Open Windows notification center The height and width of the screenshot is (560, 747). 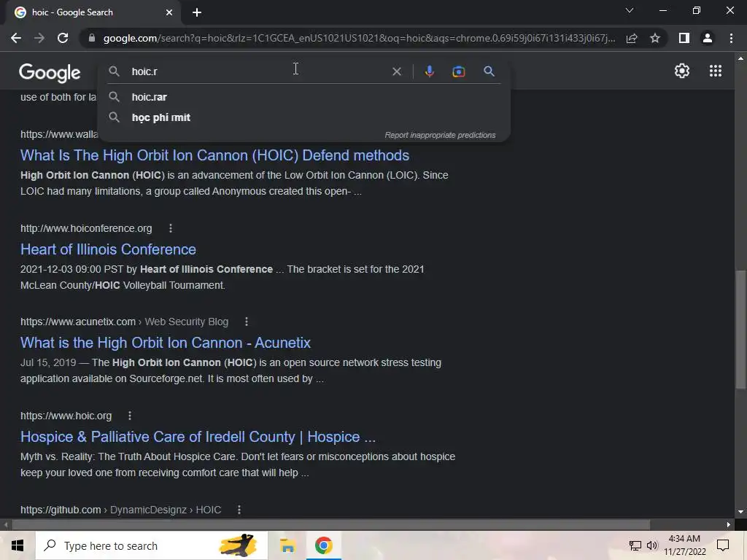(723, 545)
